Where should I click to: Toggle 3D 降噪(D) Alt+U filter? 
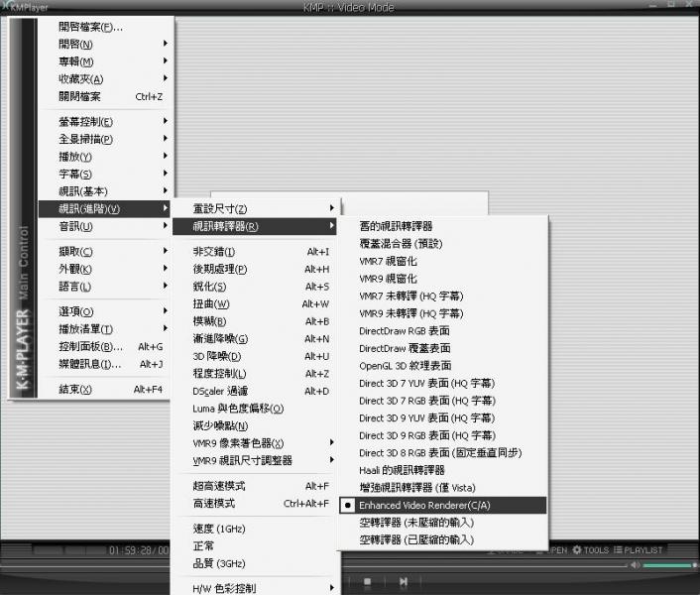255,356
